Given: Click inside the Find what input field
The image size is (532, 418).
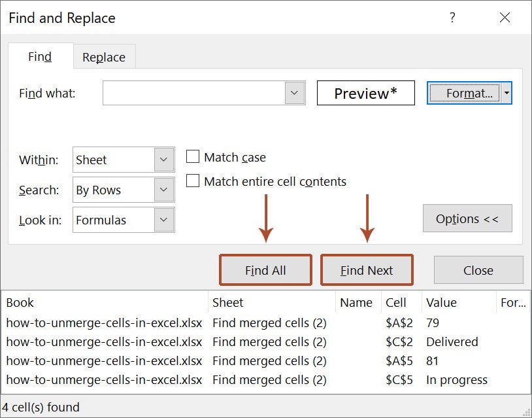Looking at the screenshot, I should (196, 93).
